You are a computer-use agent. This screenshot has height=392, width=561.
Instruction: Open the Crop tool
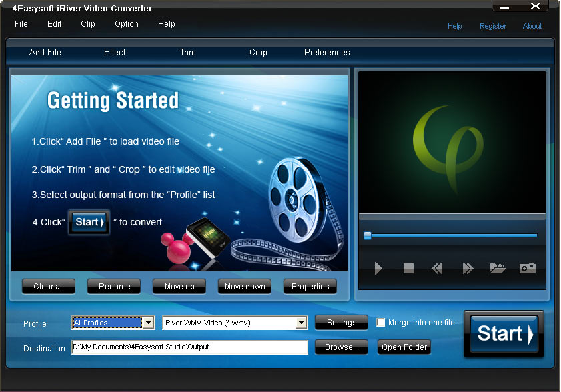(258, 52)
